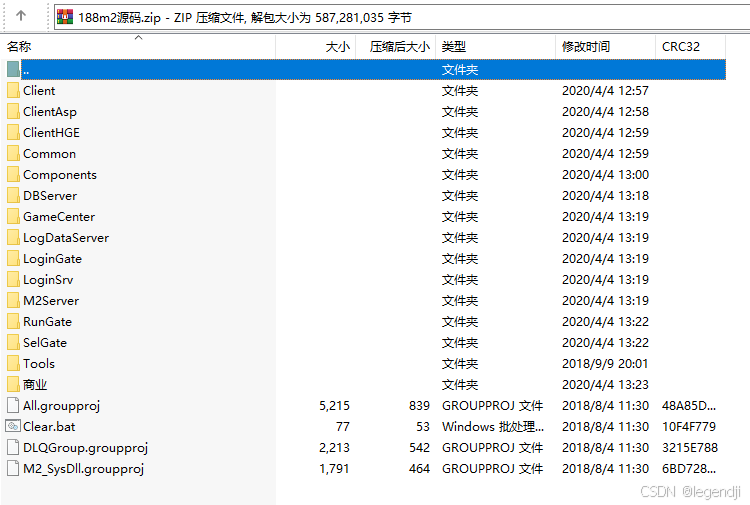Image resolution: width=750 pixels, height=505 pixels.
Task: Select the LogDataServer folder icon
Action: [x=13, y=238]
